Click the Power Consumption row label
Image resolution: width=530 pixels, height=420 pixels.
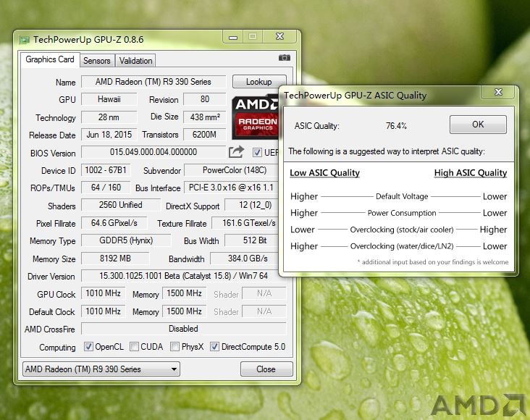click(402, 213)
